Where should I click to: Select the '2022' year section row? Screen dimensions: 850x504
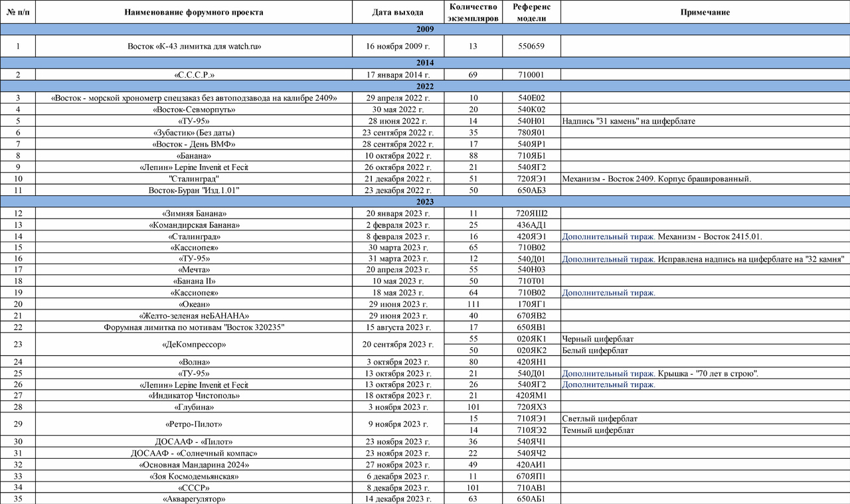(425, 86)
